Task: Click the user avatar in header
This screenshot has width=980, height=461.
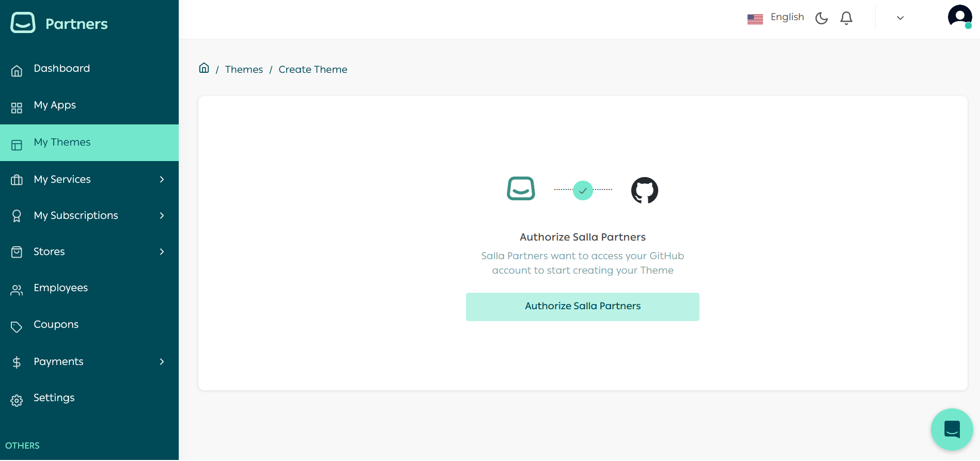Action: tap(960, 17)
